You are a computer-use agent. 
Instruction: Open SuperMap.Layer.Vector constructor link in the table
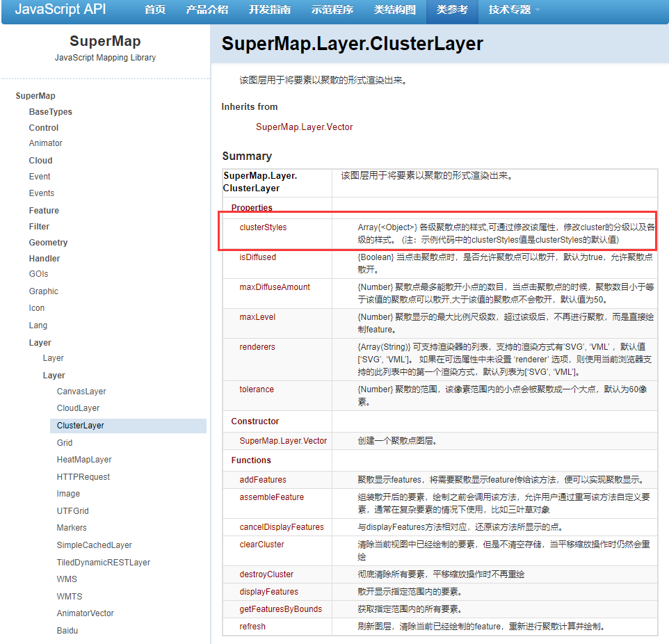tap(283, 441)
